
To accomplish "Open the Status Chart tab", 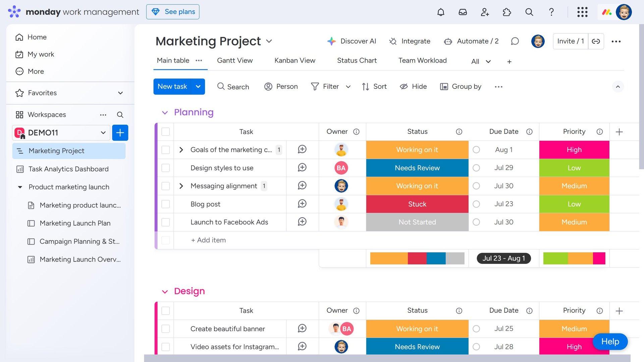I will point(357,60).
